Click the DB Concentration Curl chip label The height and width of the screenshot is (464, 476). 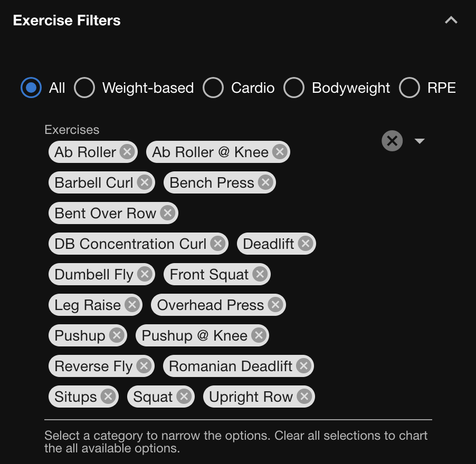(x=130, y=244)
